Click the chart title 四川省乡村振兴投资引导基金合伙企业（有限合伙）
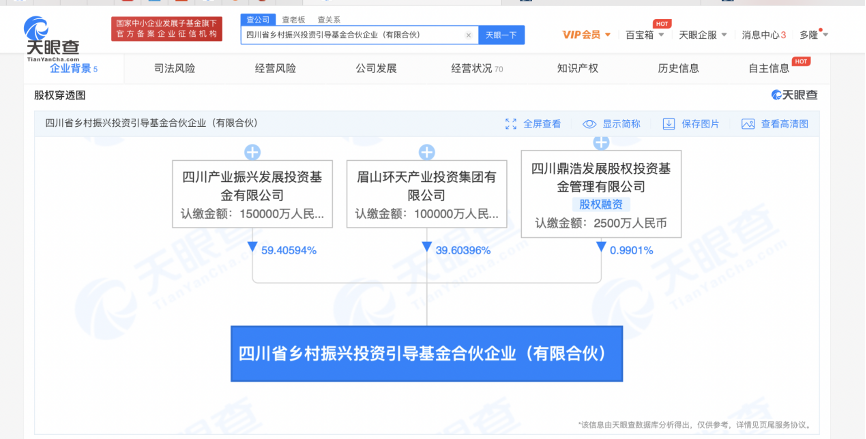Screen dimensions: 866x439 pos(151,123)
